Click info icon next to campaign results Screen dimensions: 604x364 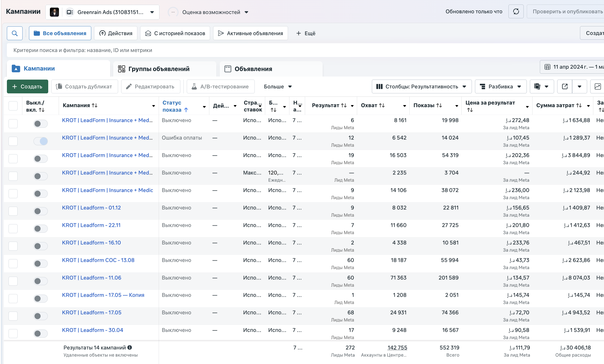click(130, 347)
